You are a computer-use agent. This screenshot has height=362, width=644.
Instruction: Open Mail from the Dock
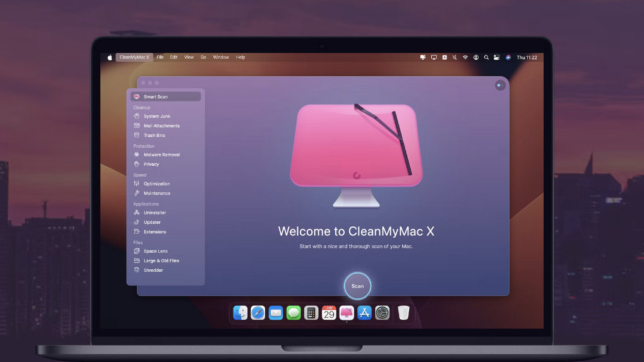coord(275,313)
